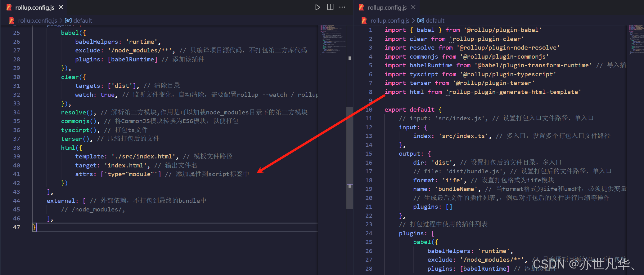Screen dimensions: 644x275
Task: Click '@rollup/plugin-node-resolve' string on line 3
Action: [508, 48]
